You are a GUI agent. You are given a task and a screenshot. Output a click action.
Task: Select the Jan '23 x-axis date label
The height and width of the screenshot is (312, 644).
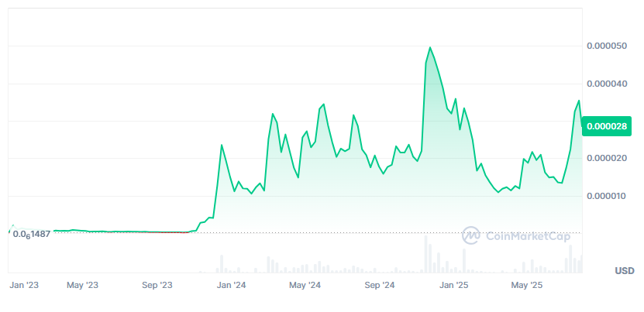tap(24, 286)
